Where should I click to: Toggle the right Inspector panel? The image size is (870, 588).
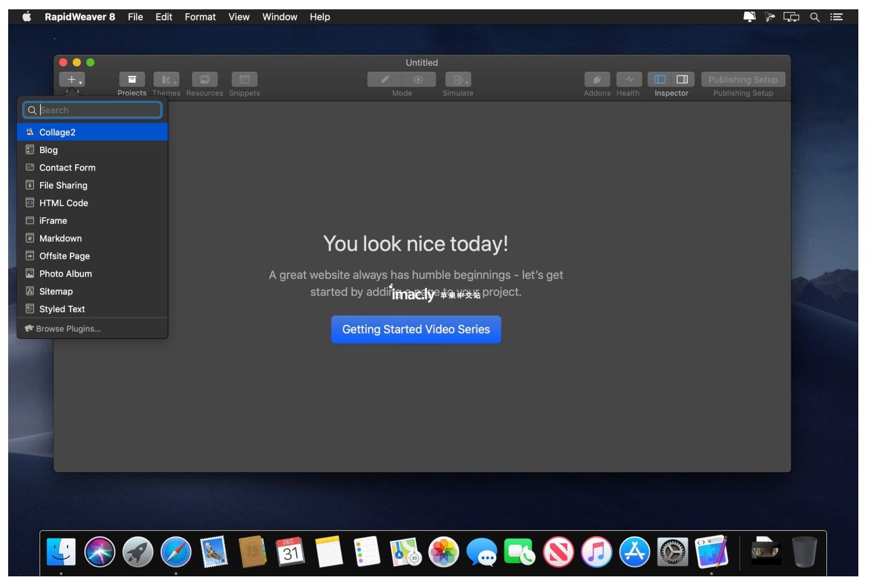682,79
